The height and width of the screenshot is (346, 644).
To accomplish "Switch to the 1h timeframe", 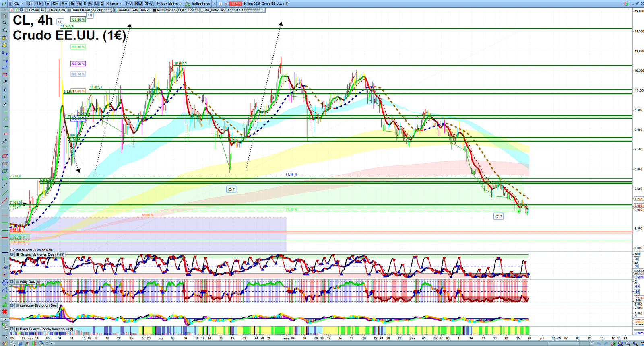I will [72, 4].
